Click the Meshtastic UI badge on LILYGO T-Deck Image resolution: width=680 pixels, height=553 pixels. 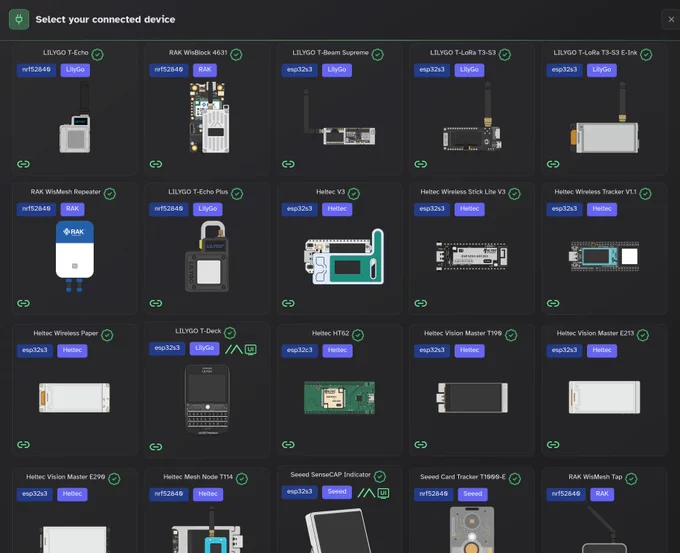point(234,349)
